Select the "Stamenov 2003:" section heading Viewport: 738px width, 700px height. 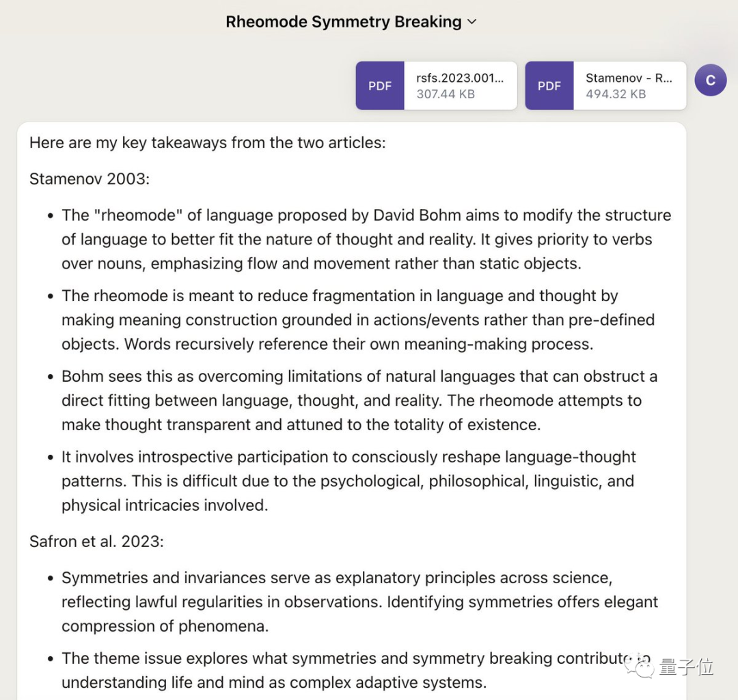click(x=90, y=179)
